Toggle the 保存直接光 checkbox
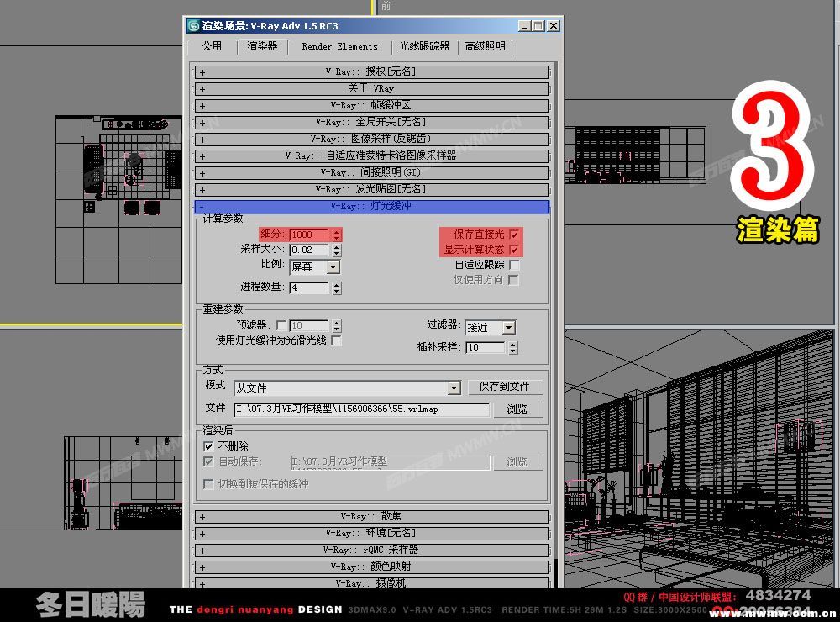840x622 pixels. click(x=514, y=235)
